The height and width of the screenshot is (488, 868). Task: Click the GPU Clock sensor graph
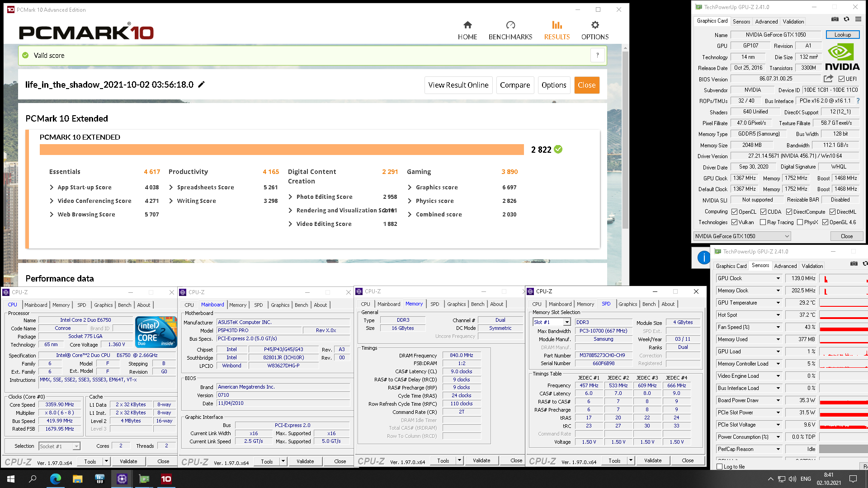[x=844, y=278]
